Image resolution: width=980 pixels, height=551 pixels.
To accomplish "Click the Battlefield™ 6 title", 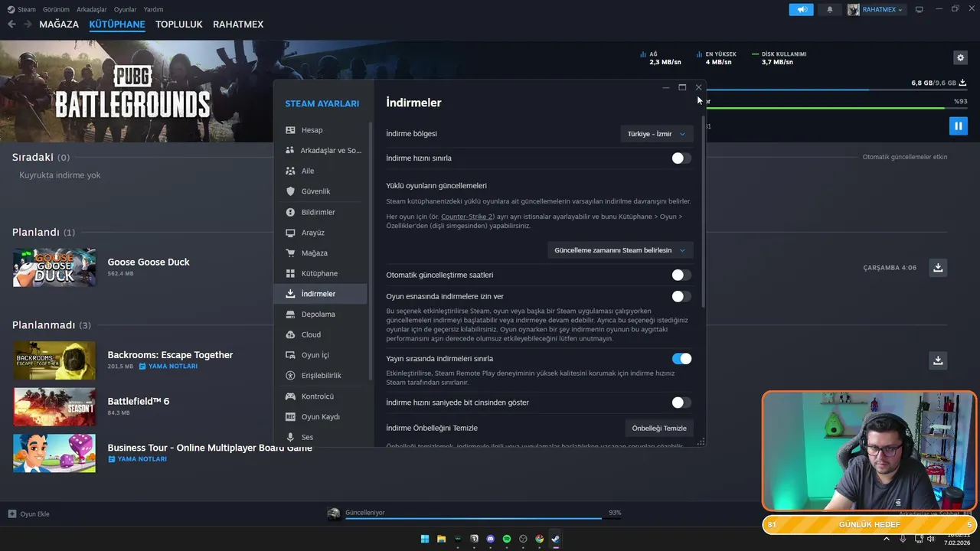I will click(x=139, y=401).
